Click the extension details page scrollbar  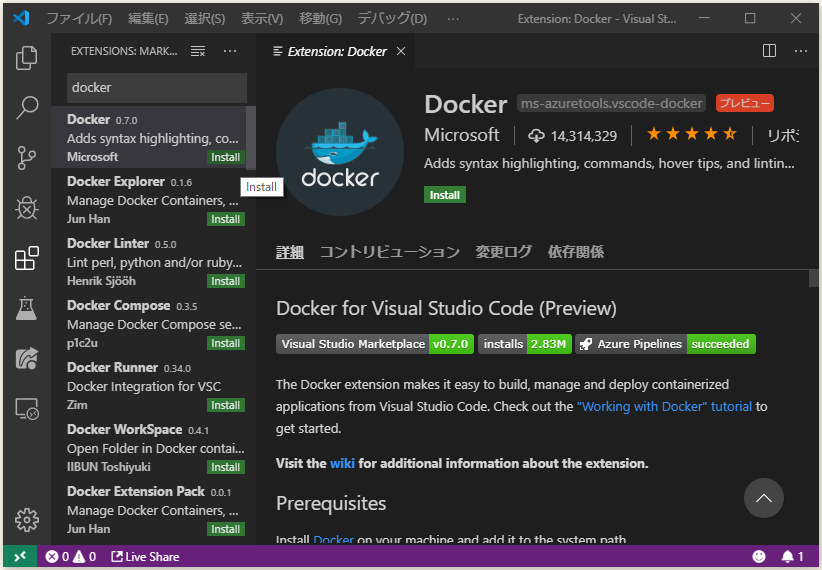814,278
